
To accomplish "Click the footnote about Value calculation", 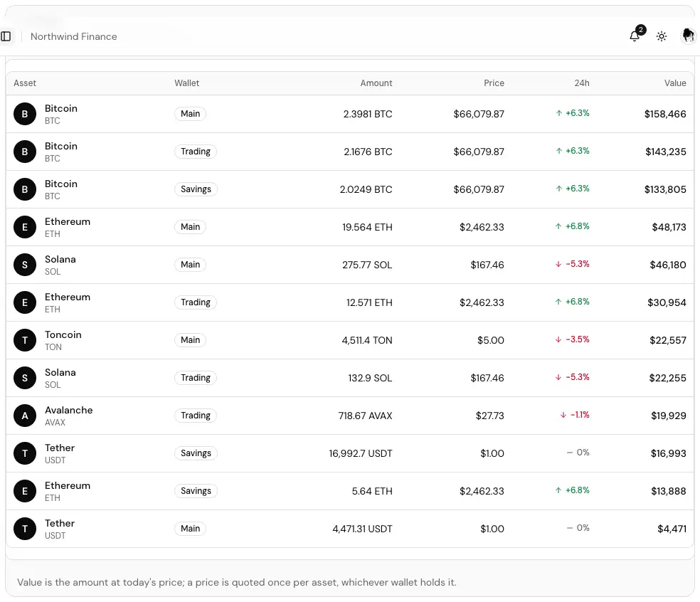I will [237, 582].
